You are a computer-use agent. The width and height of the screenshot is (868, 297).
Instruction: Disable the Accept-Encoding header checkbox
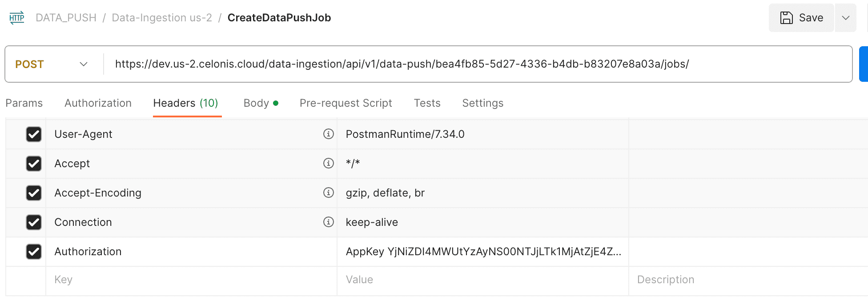tap(34, 193)
